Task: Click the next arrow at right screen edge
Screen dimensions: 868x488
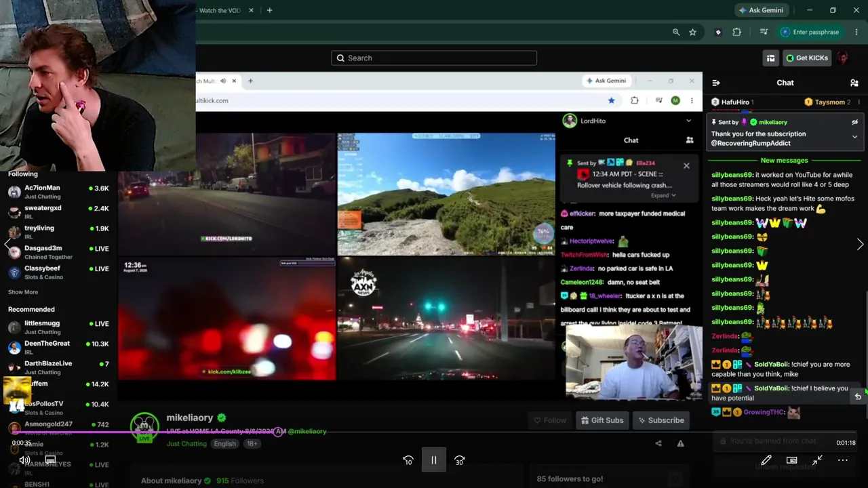Action: (860, 245)
